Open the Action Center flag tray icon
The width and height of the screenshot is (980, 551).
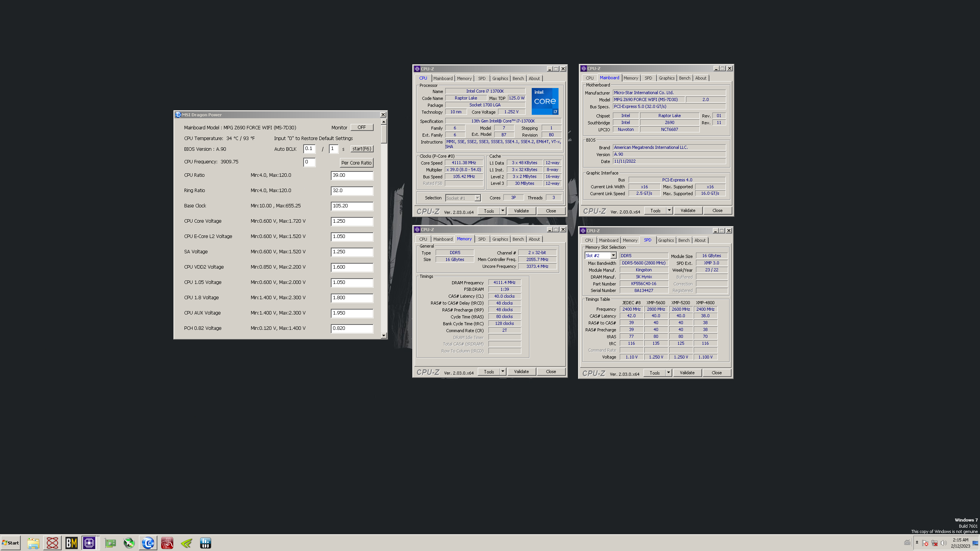click(925, 543)
